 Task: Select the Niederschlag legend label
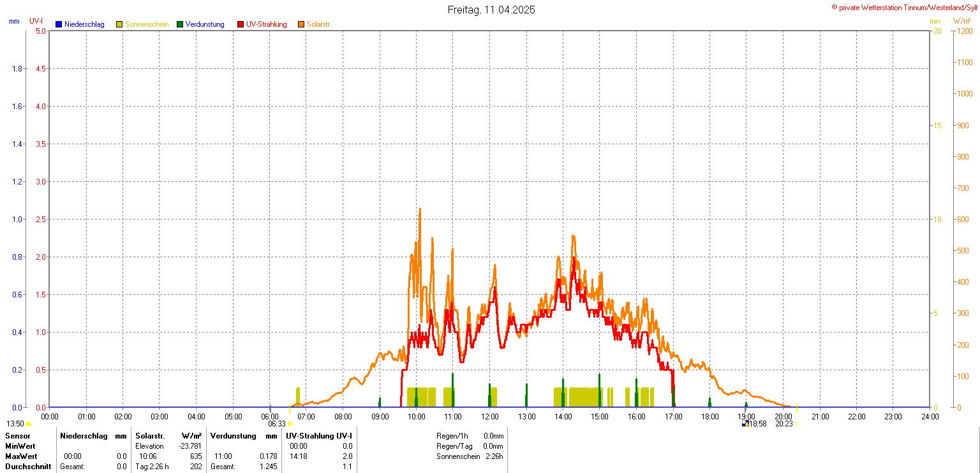(84, 24)
